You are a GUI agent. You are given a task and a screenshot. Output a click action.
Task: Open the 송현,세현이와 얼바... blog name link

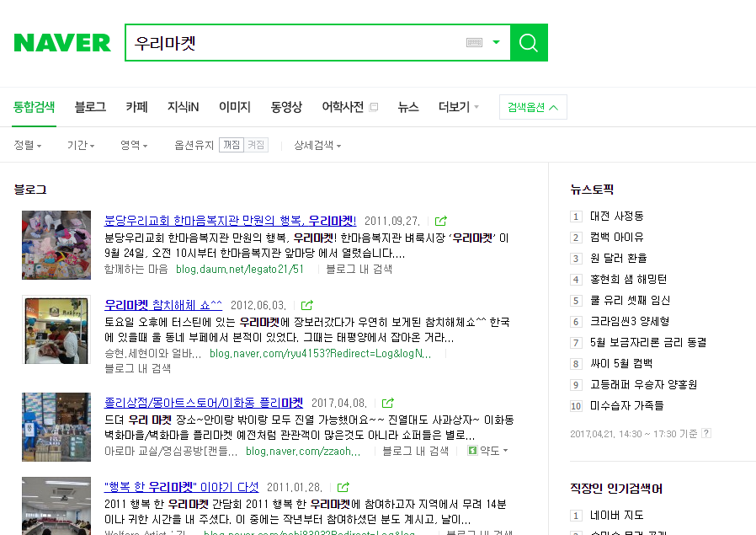tap(153, 354)
